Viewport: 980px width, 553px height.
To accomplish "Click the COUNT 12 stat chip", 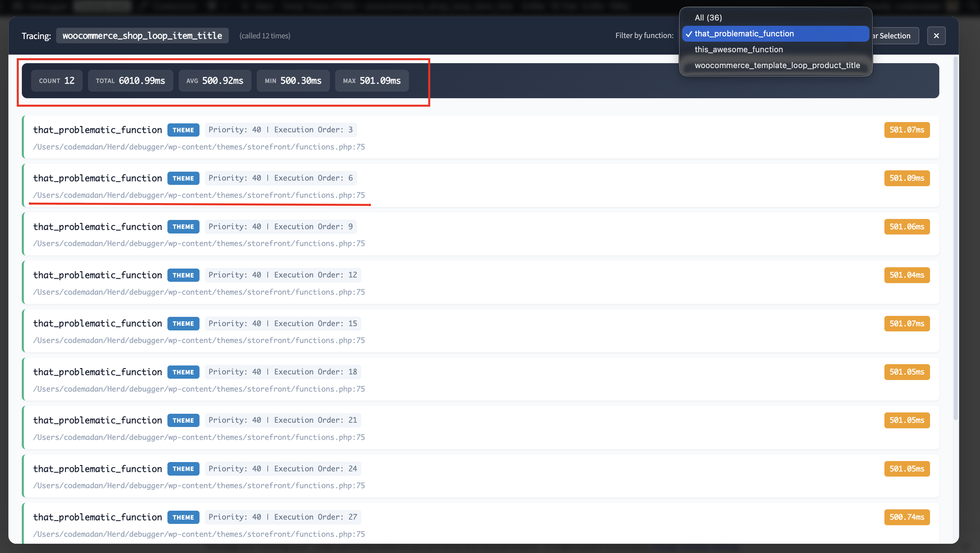I will pyautogui.click(x=57, y=81).
